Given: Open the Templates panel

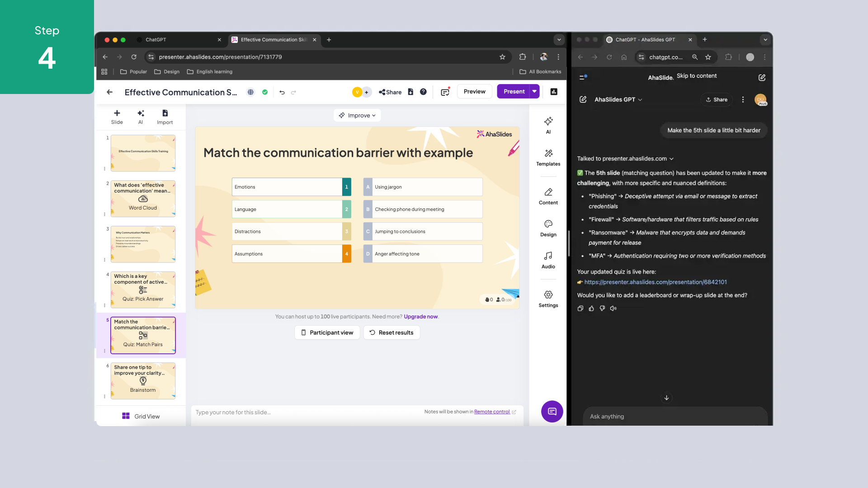Looking at the screenshot, I should click(548, 157).
